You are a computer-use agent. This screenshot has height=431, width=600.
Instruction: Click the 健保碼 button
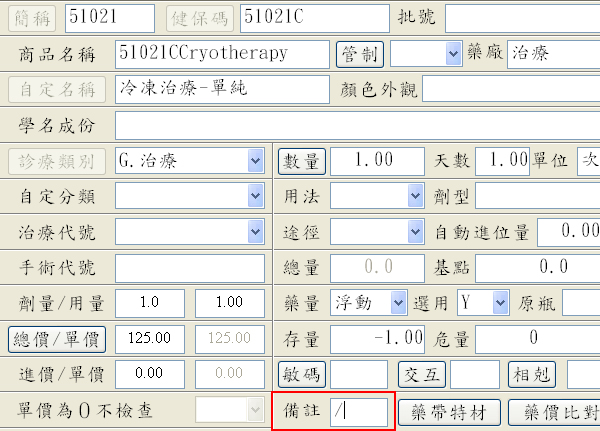[x=199, y=17]
